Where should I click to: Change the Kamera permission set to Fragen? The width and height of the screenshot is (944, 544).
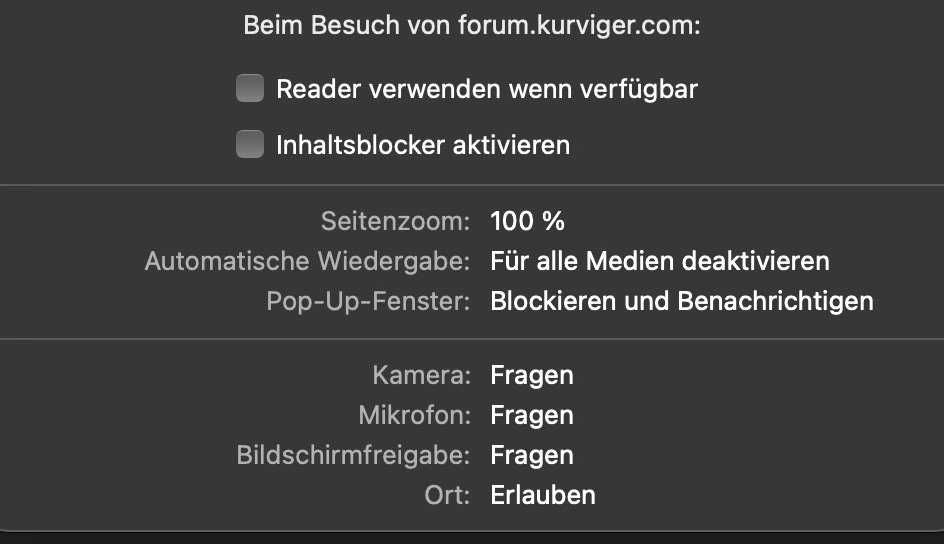point(532,376)
